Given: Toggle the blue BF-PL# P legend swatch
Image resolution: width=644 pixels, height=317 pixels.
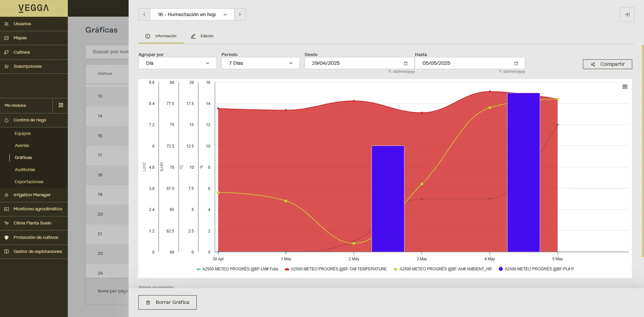Looking at the screenshot, I should (501, 269).
